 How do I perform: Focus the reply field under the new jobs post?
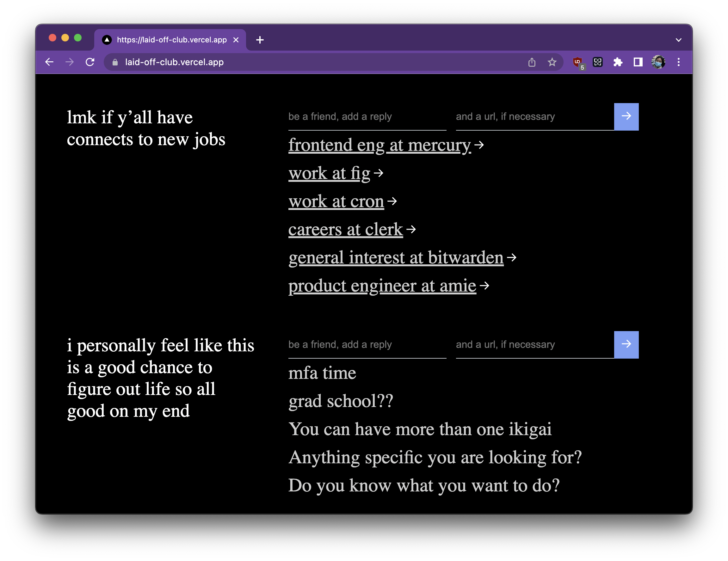(367, 117)
